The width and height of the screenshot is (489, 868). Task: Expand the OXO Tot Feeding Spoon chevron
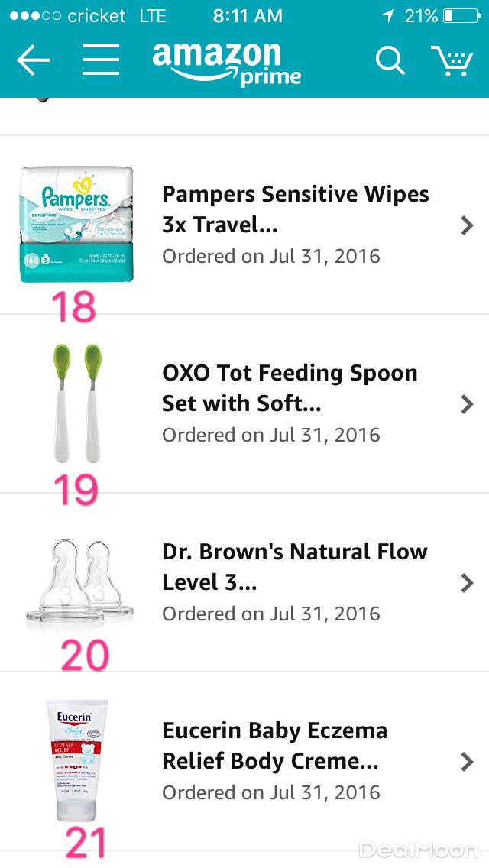tap(467, 403)
